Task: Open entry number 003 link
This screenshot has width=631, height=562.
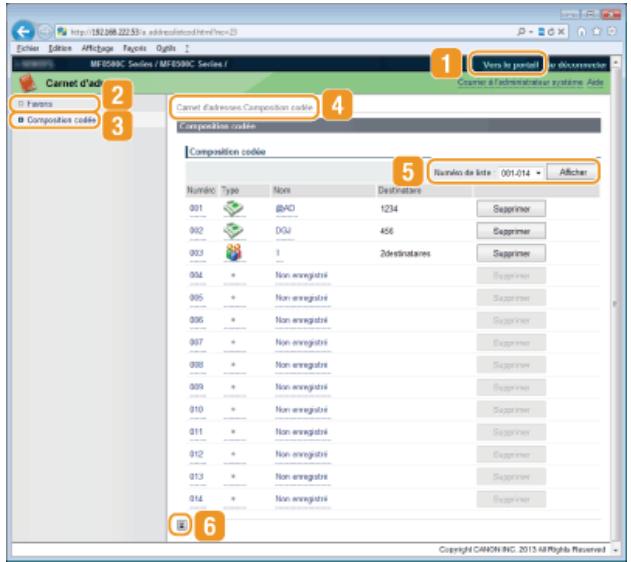Action: (196, 253)
